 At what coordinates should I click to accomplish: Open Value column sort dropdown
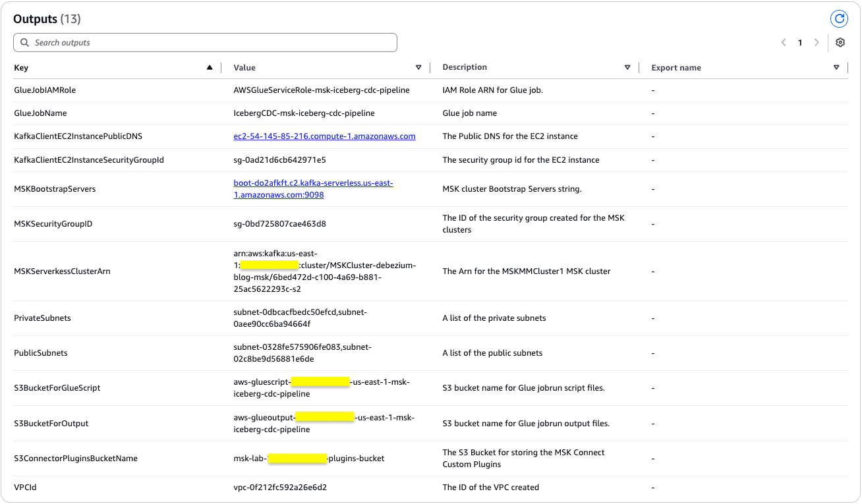click(418, 67)
